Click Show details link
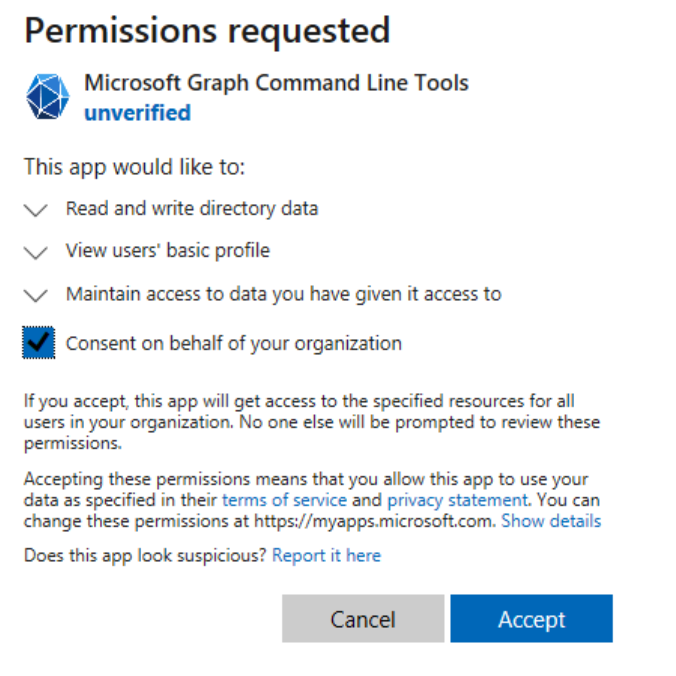 click(551, 521)
